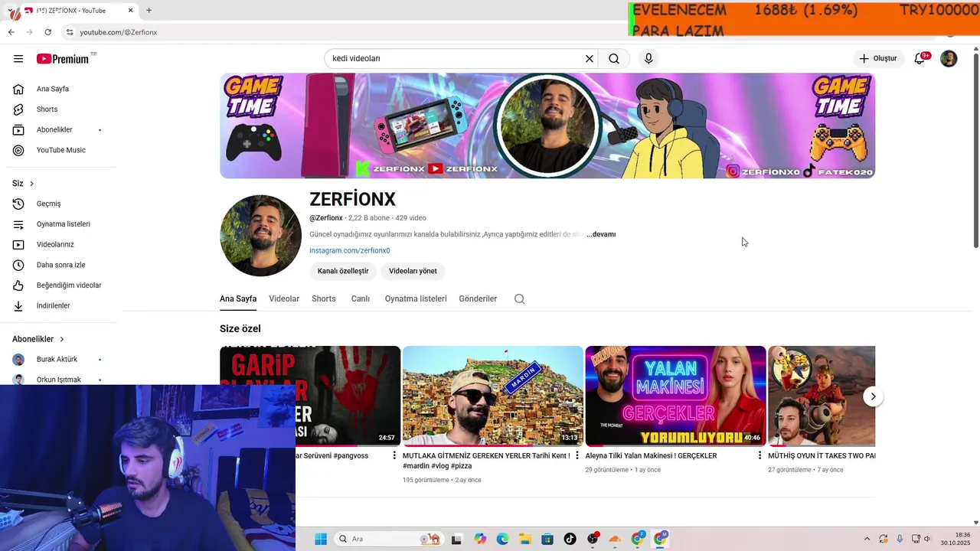
Task: Open File Explorer from the taskbar
Action: tap(524, 539)
